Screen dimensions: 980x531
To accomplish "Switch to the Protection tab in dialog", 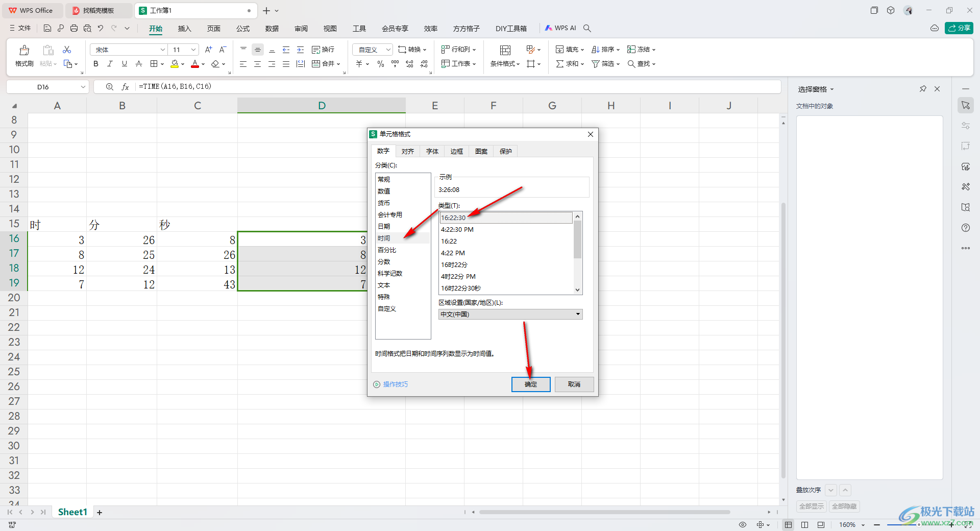I will (505, 151).
